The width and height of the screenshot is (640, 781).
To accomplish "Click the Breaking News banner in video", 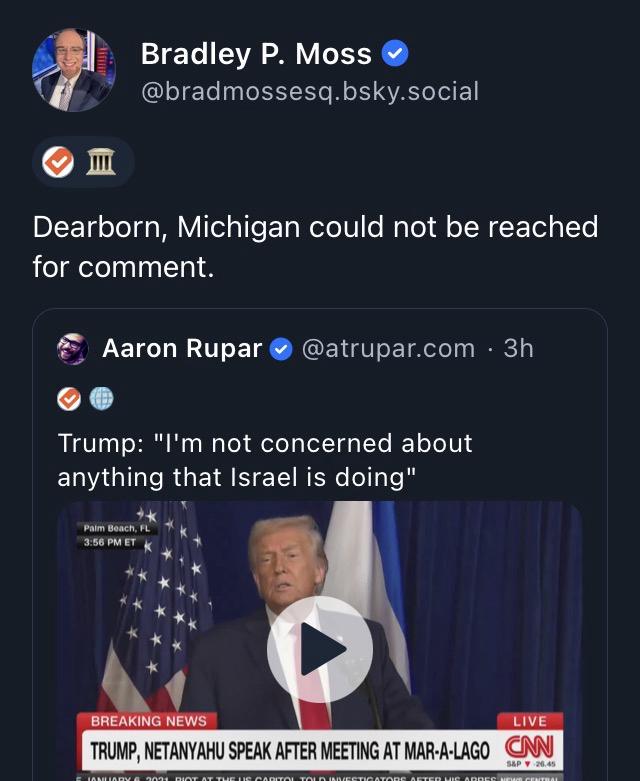I will [x=149, y=721].
